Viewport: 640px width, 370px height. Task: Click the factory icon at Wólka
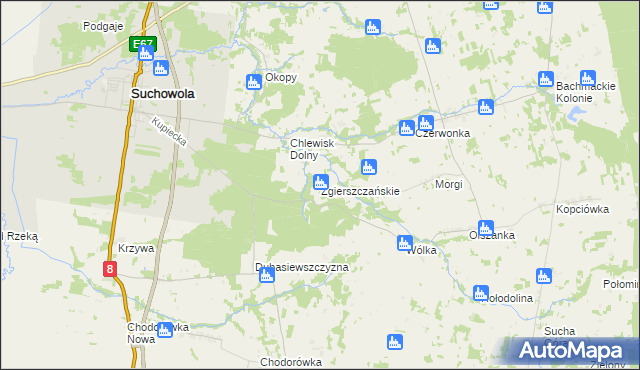(x=405, y=243)
